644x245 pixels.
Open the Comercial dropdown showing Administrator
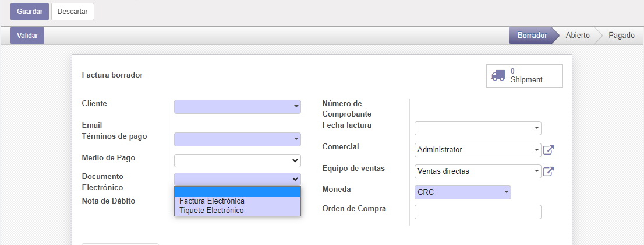tap(477, 150)
